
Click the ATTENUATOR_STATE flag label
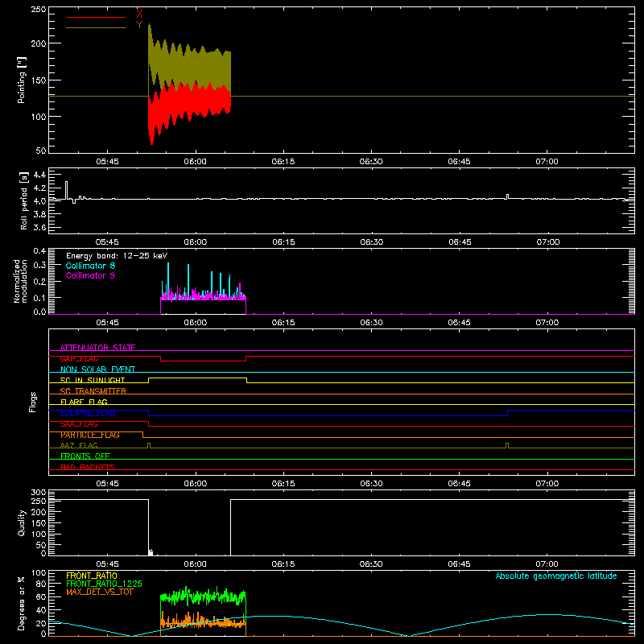click(x=97, y=348)
